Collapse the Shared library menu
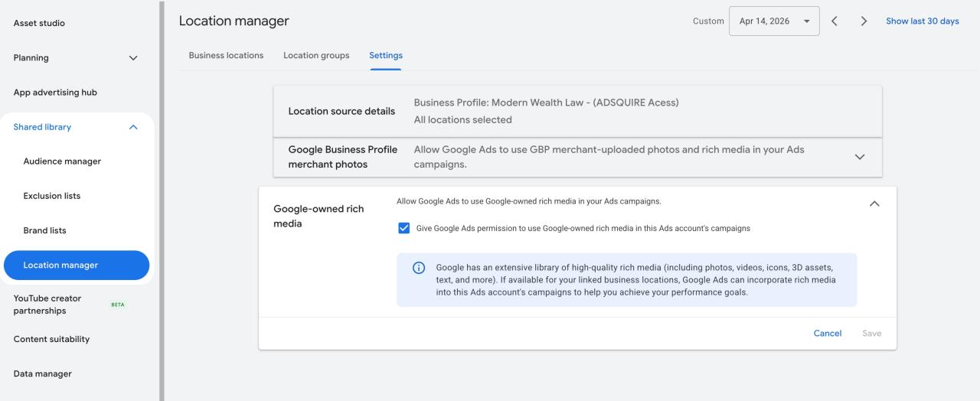Image resolution: width=980 pixels, height=401 pixels. pyautogui.click(x=133, y=127)
